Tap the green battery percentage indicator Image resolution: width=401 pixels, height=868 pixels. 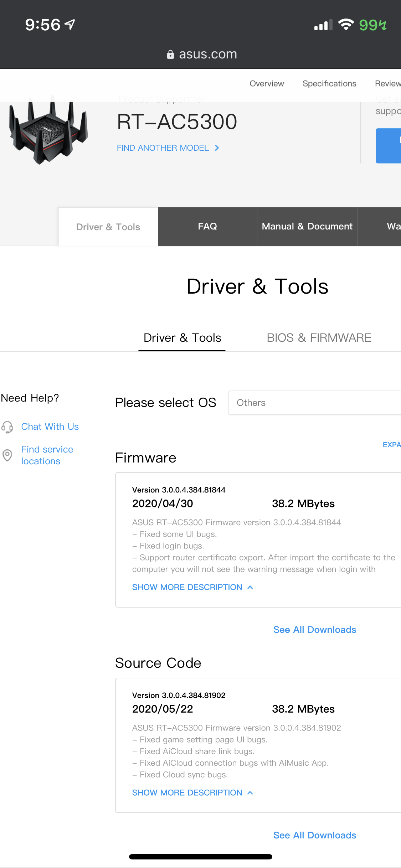(x=372, y=25)
